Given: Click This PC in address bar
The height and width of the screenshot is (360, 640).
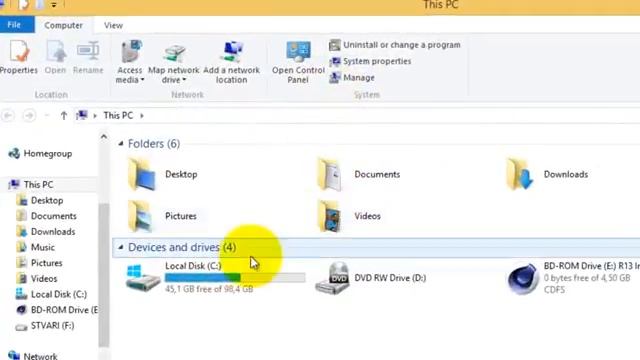Looking at the screenshot, I should (118, 116).
